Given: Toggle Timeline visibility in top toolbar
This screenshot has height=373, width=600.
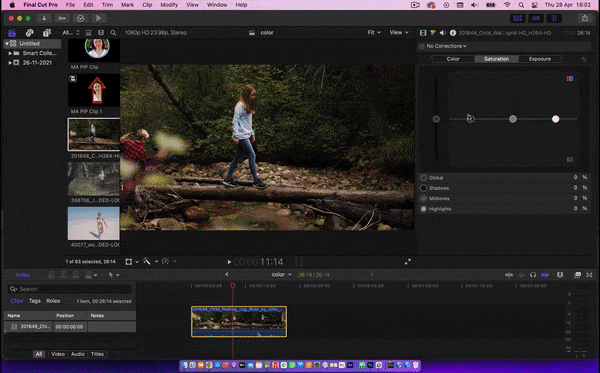Looking at the screenshot, I should tap(536, 18).
